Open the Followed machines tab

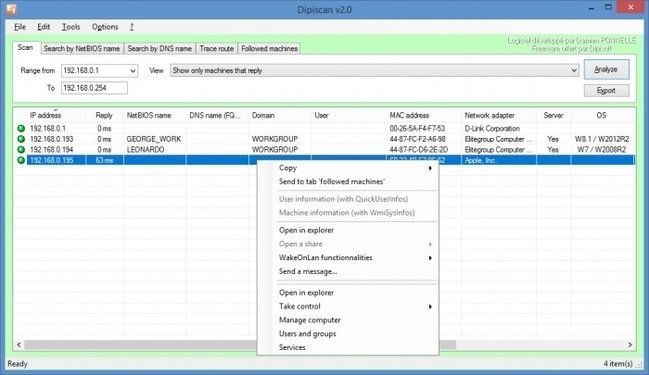(269, 48)
